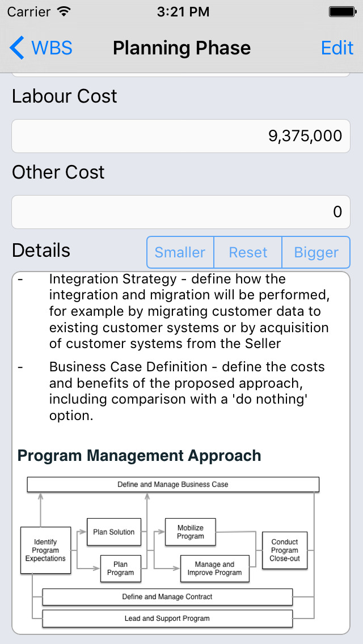Image resolution: width=363 pixels, height=644 pixels.
Task: Tap the Conduct Program Close-out box
Action: tap(285, 550)
